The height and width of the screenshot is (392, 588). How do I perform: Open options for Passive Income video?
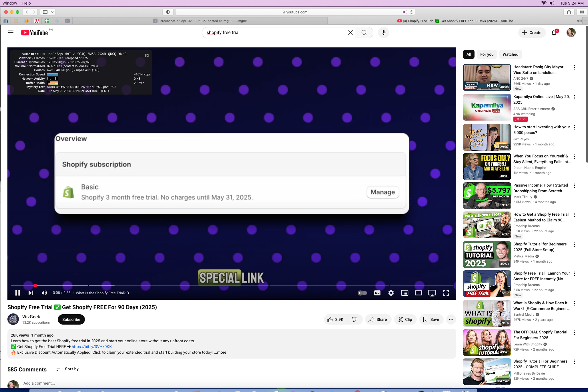click(x=575, y=186)
